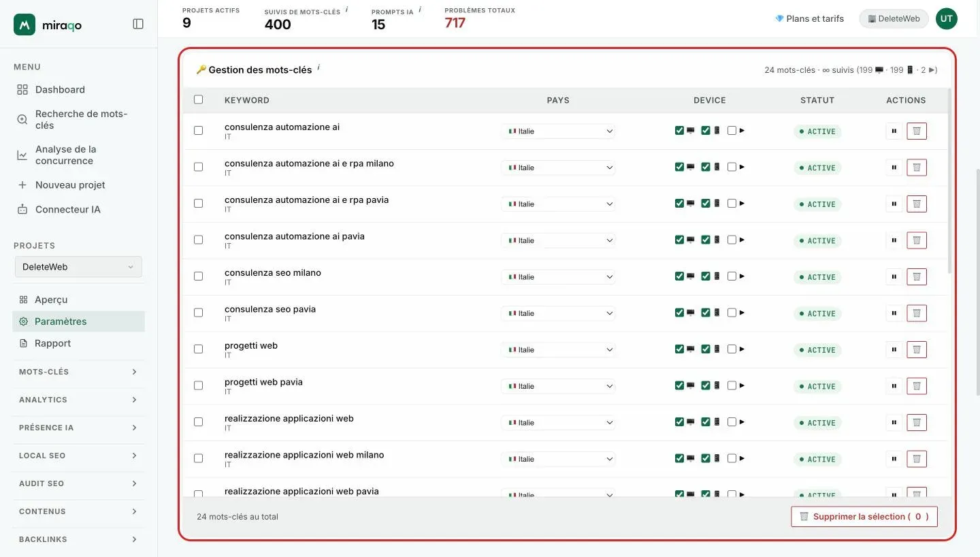Image resolution: width=980 pixels, height=557 pixels.
Task: Delete 'realizzazione applicazioni web milano' via trash icon
Action: [x=917, y=459]
